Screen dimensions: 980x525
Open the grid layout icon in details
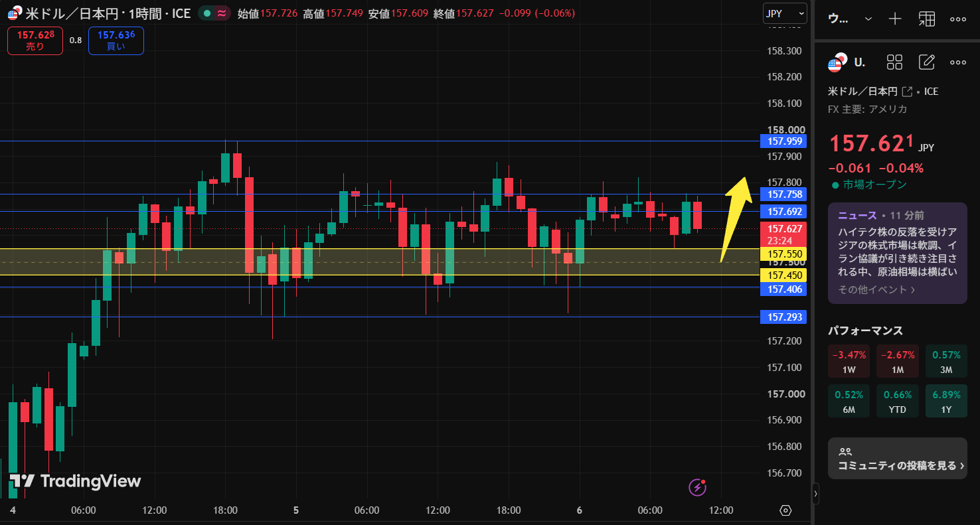point(895,62)
